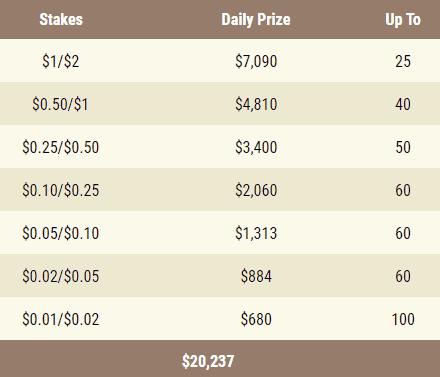Viewport: 440px width, 377px height.
Task: Click the $2,060 daily prize value
Action: (x=256, y=190)
